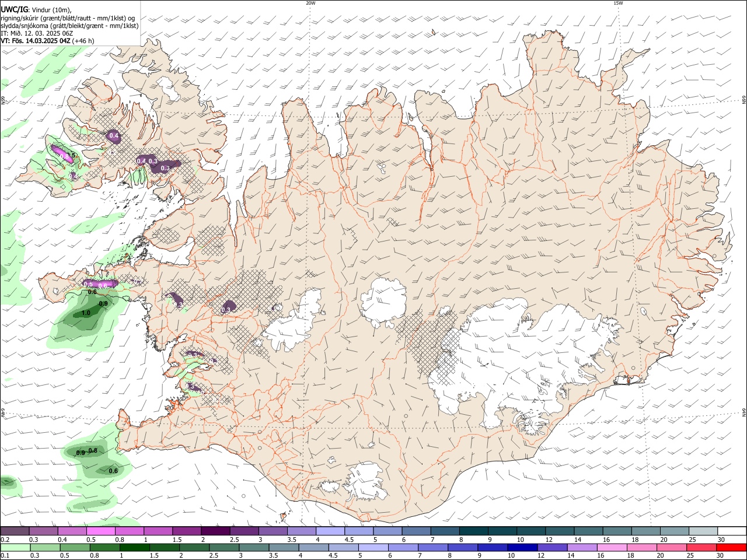Viewport: 747px width, 560px height.
Task: Click the violet swatch labeled 12 in lower legend
Action: pos(553,547)
